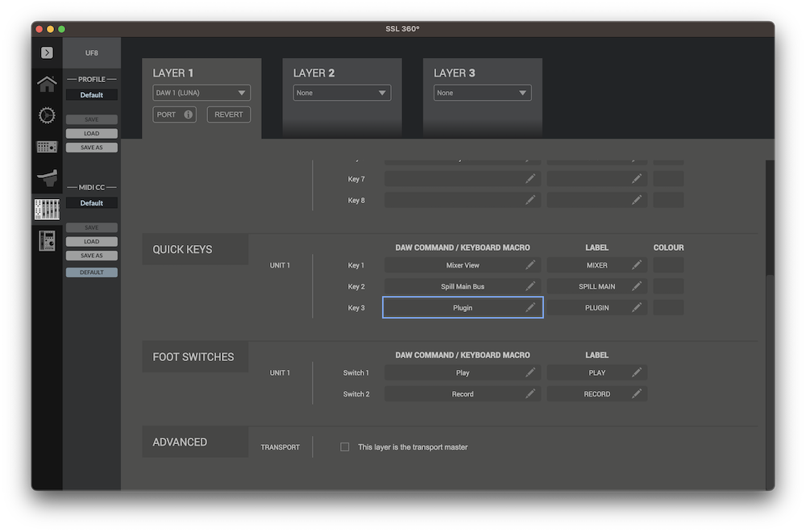The height and width of the screenshot is (532, 806).
Task: Edit the Key 8 label with its pencil
Action: (637, 200)
